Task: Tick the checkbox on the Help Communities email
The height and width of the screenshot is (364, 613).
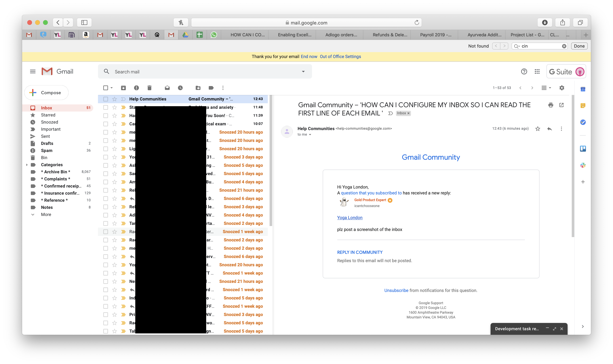Action: (x=105, y=99)
